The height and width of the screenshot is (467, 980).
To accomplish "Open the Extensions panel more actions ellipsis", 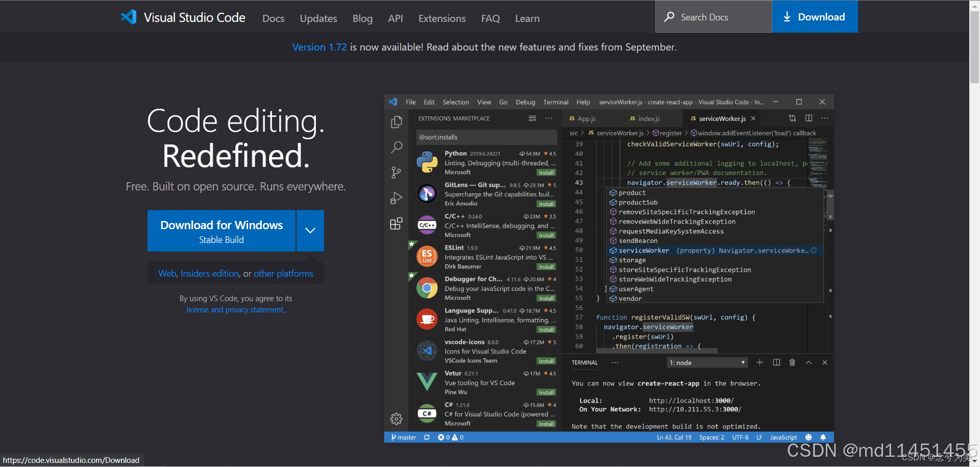I will (x=549, y=118).
